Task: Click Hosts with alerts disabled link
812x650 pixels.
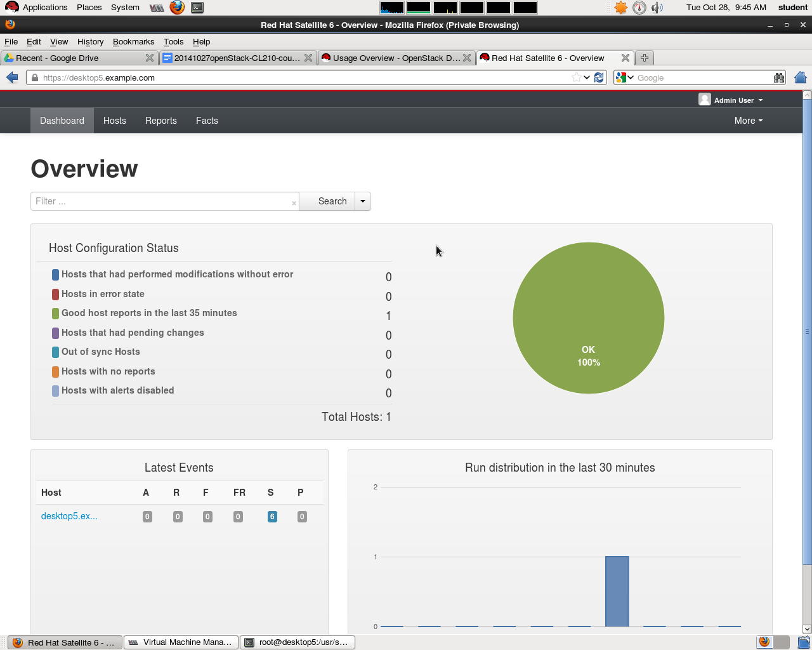Action: point(118,390)
